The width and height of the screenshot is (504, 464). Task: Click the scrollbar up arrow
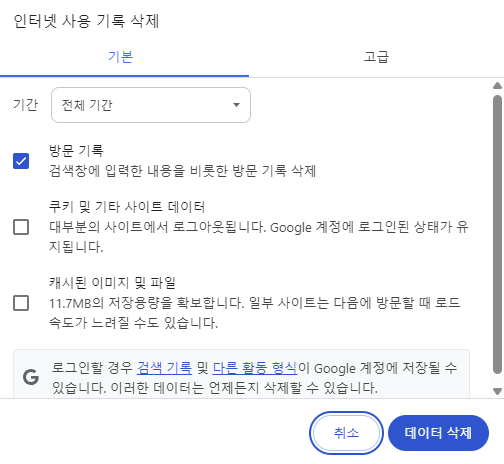tap(497, 86)
